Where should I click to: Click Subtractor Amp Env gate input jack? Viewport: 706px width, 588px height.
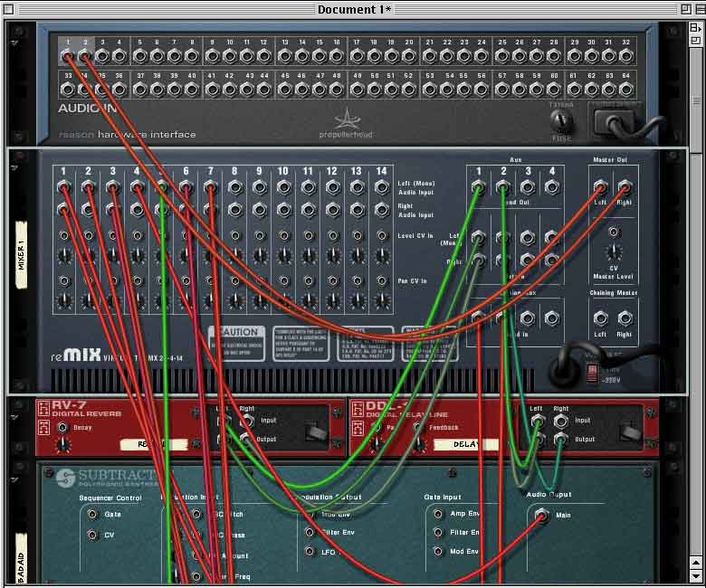438,514
